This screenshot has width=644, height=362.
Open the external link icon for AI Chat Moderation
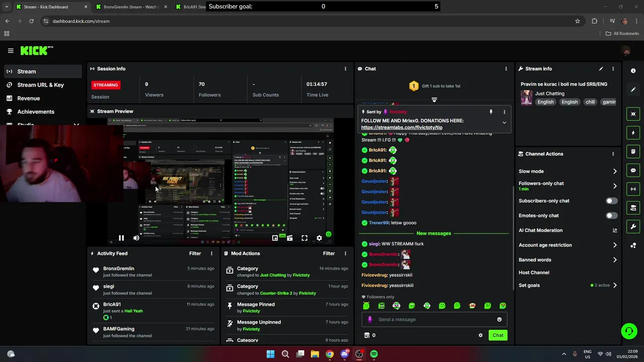[615, 230]
